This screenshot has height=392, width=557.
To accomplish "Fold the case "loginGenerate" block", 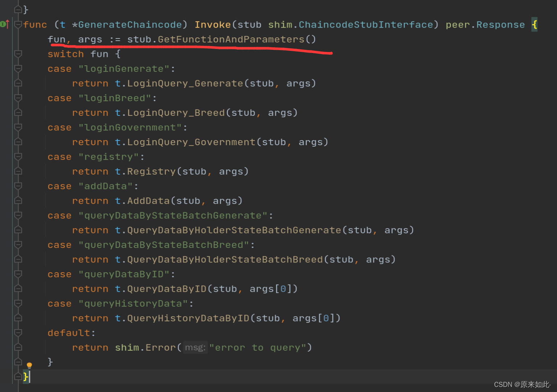I will (18, 69).
